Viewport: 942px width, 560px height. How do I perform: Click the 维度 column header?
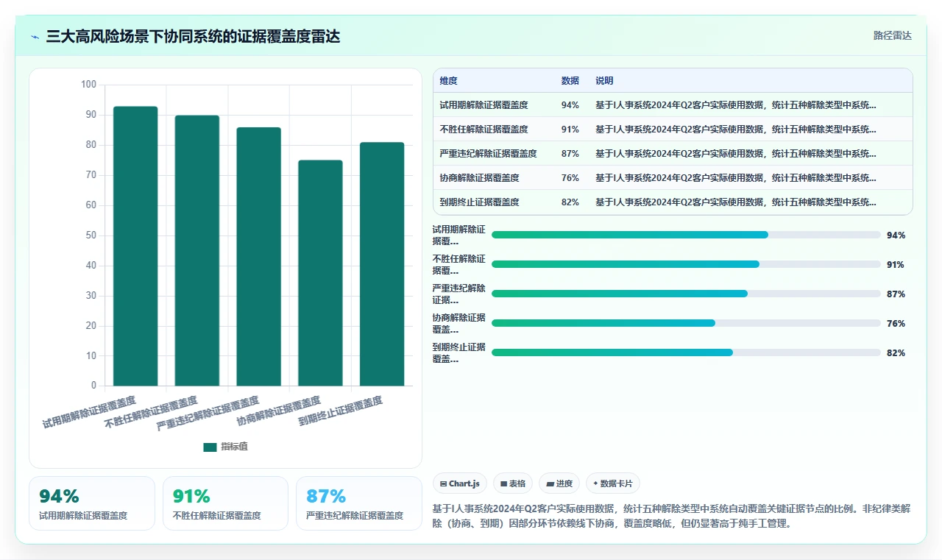coord(449,81)
